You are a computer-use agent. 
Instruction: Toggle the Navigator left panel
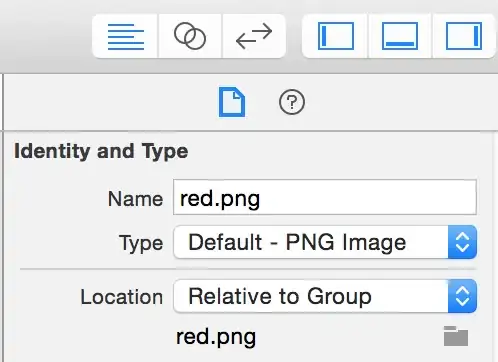(335, 36)
